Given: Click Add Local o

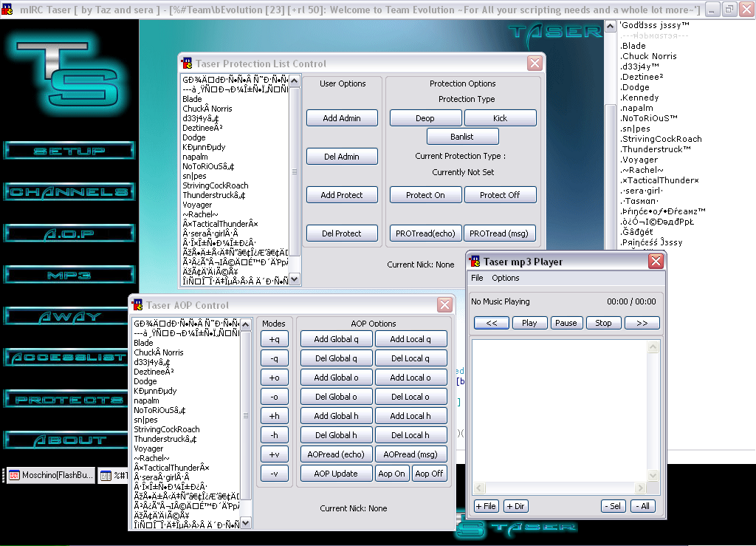Looking at the screenshot, I should (x=410, y=378).
